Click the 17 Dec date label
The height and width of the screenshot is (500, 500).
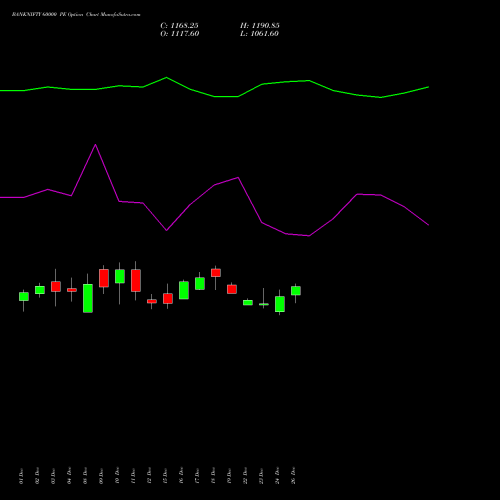pyautogui.click(x=197, y=476)
